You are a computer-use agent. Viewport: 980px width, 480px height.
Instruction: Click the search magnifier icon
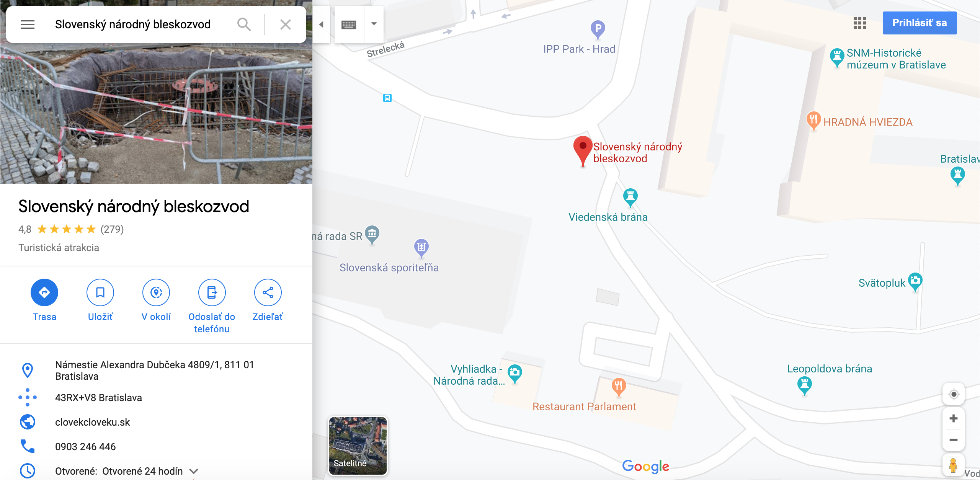tap(244, 24)
